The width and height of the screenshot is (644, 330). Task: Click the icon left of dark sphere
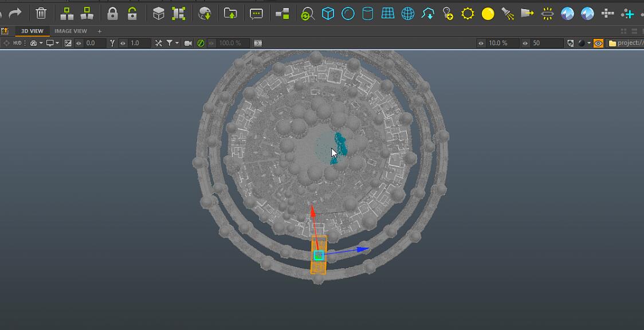tap(571, 43)
